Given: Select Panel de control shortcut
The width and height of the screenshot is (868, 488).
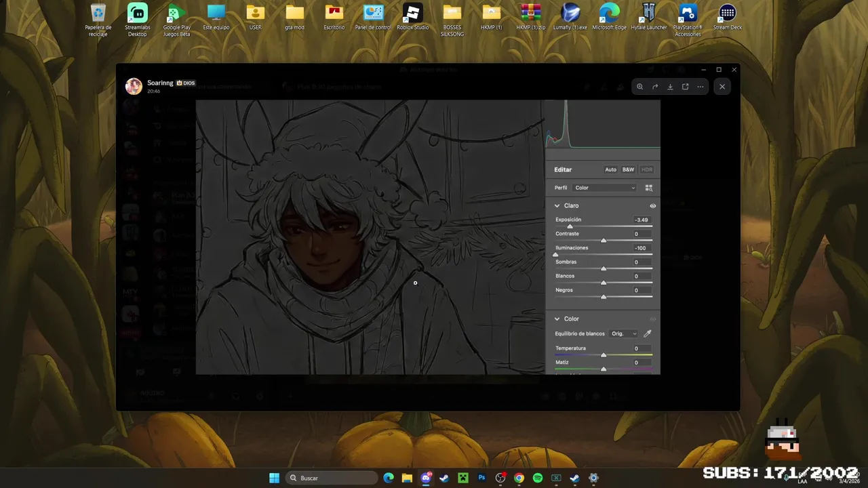Looking at the screenshot, I should click(x=373, y=18).
